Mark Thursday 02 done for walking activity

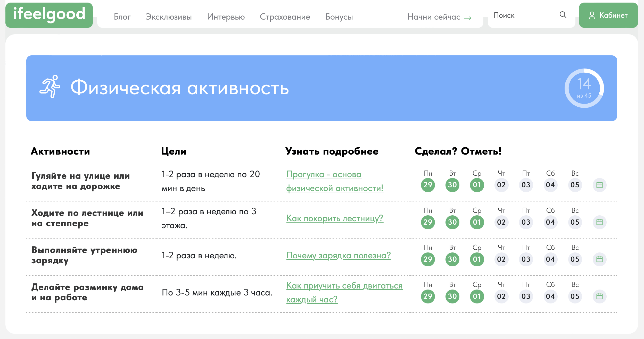[501, 185]
